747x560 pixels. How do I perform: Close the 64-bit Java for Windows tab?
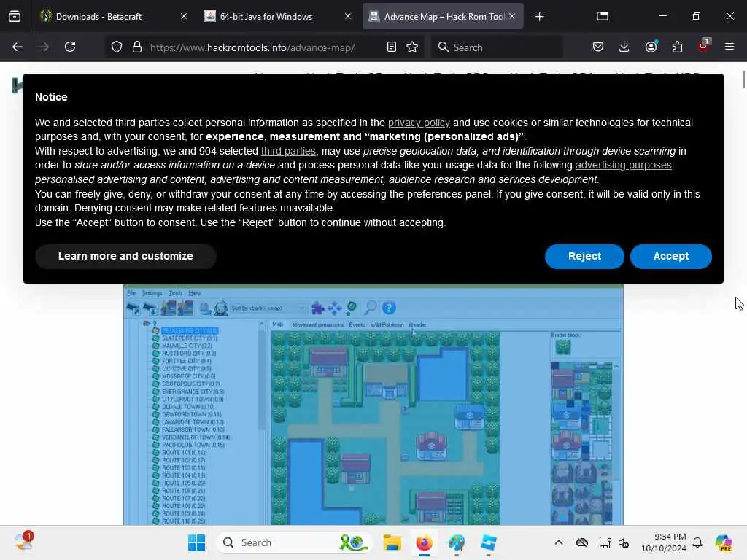click(348, 17)
